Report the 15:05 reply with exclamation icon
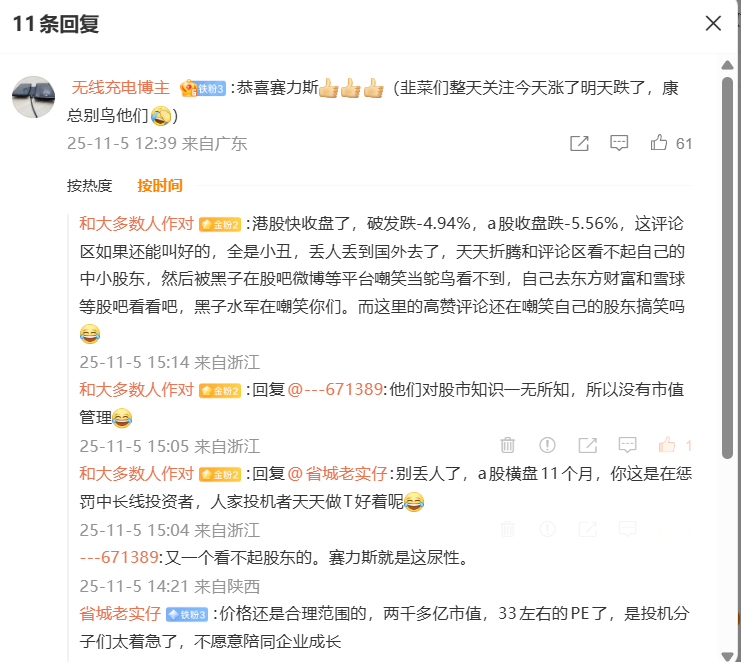741x662 pixels. (x=547, y=445)
